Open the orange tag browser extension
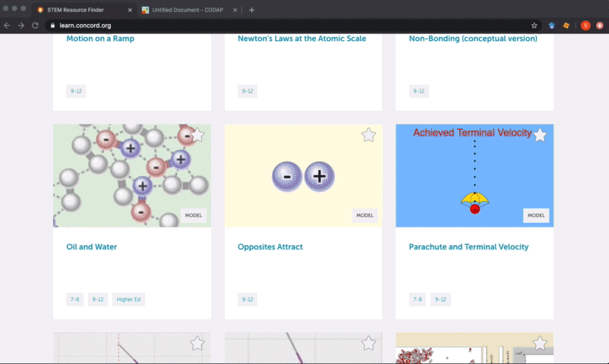The height and width of the screenshot is (364, 609). click(x=566, y=26)
